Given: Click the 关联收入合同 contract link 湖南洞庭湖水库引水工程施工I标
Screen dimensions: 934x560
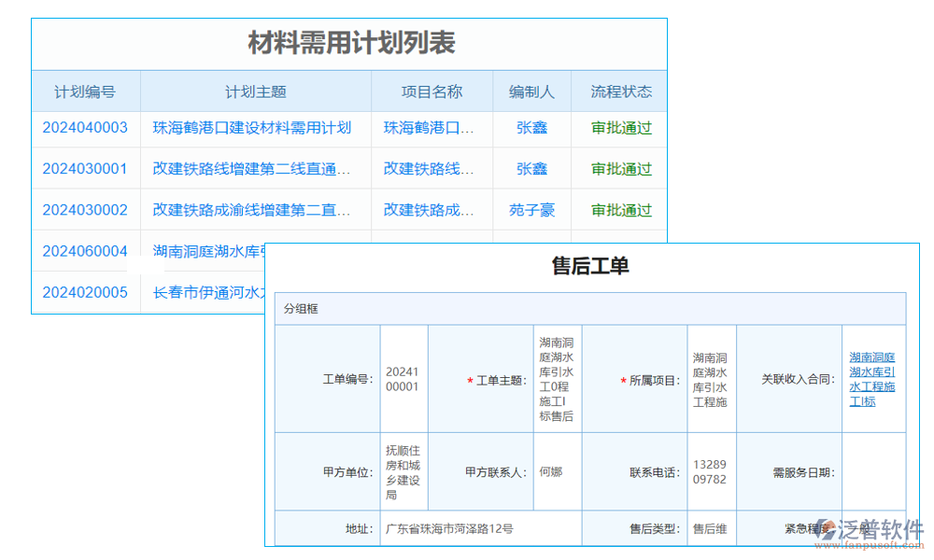Looking at the screenshot, I should 872,380.
